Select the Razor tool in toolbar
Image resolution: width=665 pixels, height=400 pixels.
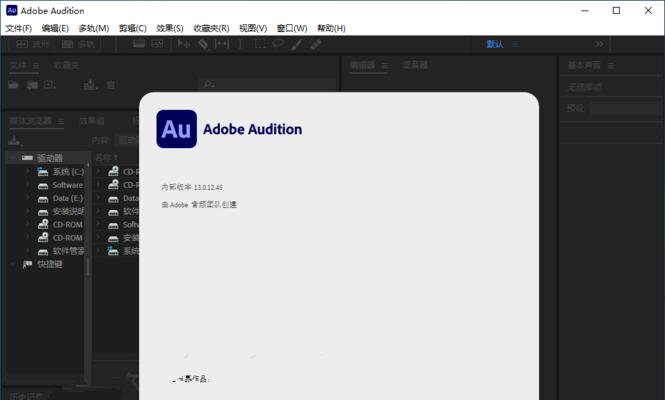click(x=203, y=44)
